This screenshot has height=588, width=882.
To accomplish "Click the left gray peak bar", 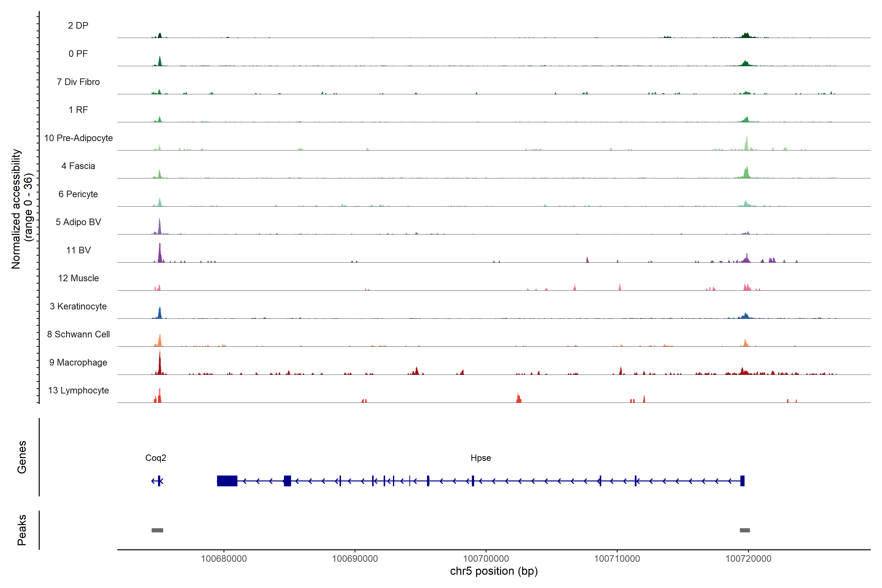I will [x=157, y=530].
